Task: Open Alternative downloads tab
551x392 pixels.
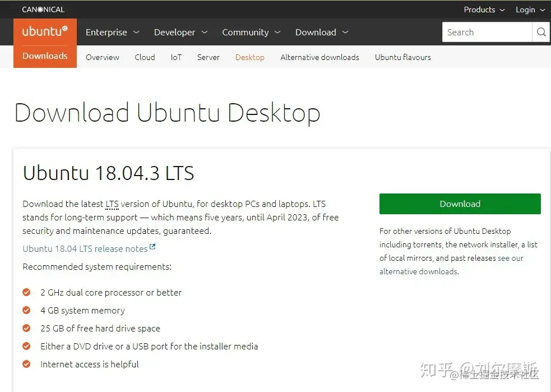Action: [320, 57]
